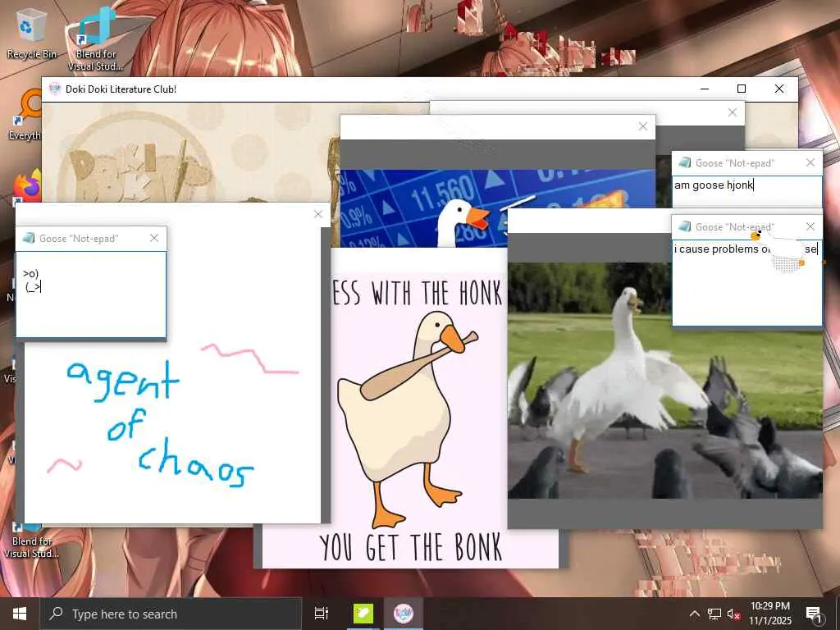Click the 'am goose hjonk' text area

point(747,191)
